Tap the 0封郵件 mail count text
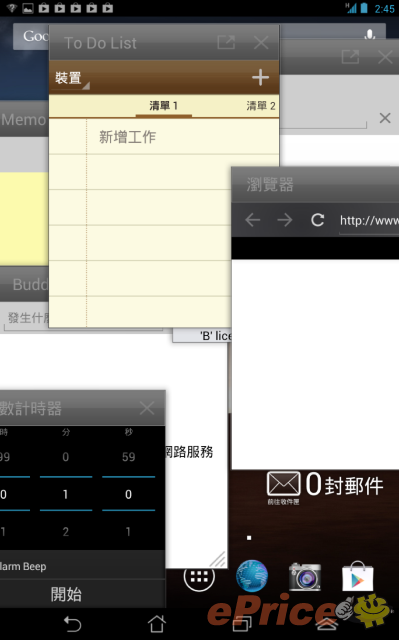Screen dimensions: 399x640 pyautogui.click(x=344, y=485)
